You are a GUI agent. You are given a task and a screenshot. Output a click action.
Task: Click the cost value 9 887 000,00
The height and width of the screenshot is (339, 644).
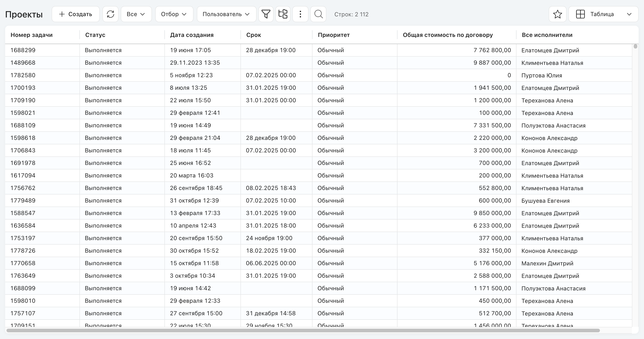click(492, 63)
